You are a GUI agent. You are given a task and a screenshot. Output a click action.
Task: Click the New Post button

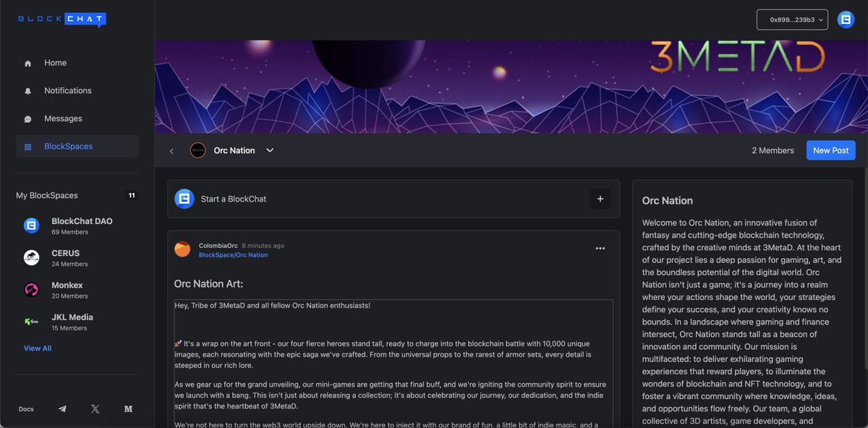[x=831, y=150]
